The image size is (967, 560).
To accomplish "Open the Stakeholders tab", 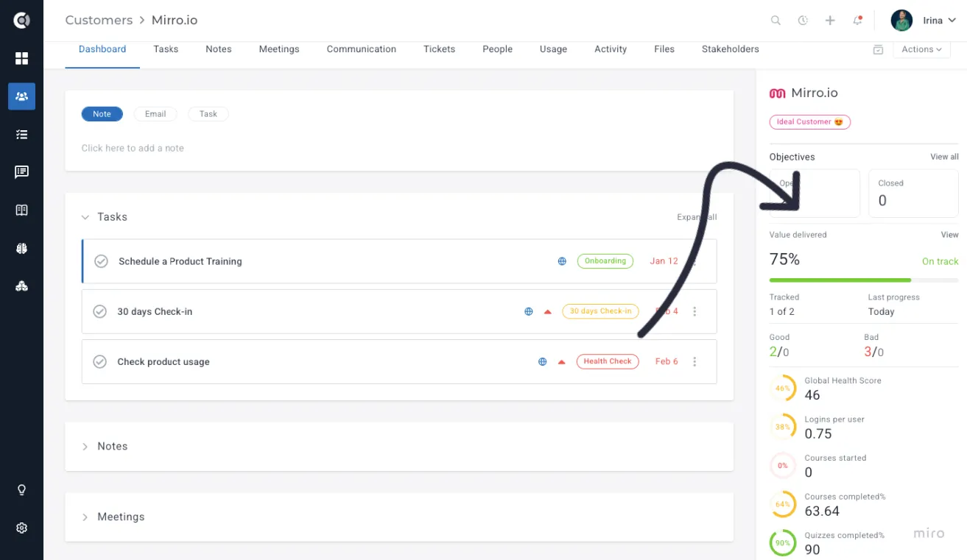I will (730, 49).
